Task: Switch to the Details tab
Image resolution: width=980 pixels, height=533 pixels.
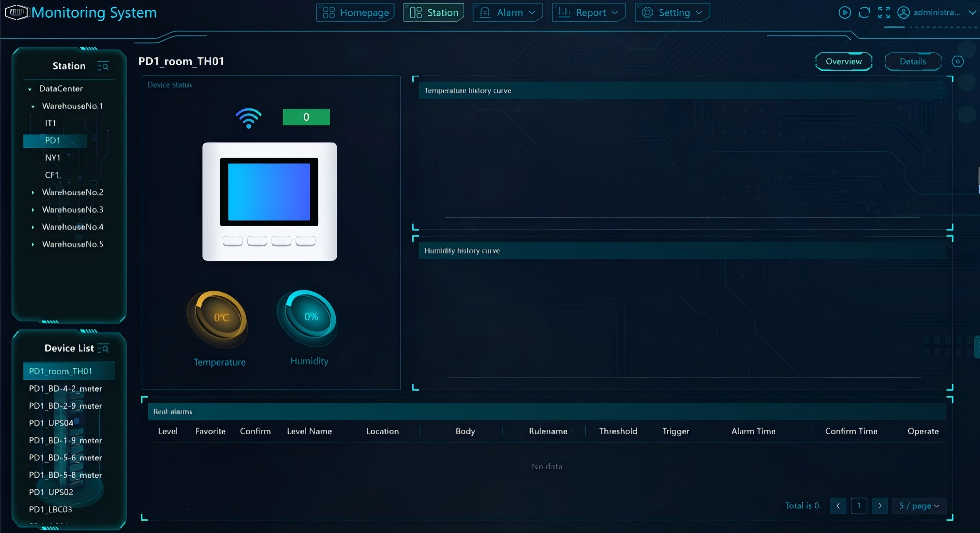Action: pos(913,62)
